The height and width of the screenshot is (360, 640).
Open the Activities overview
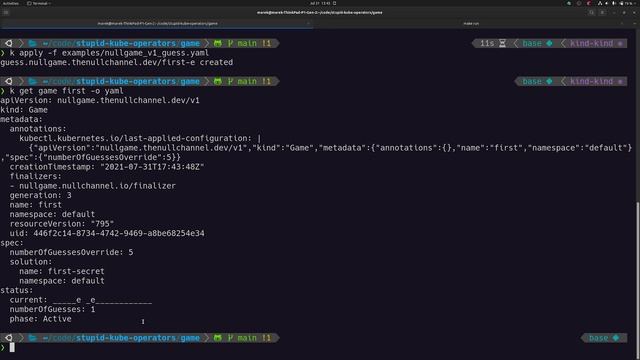coord(10,3)
